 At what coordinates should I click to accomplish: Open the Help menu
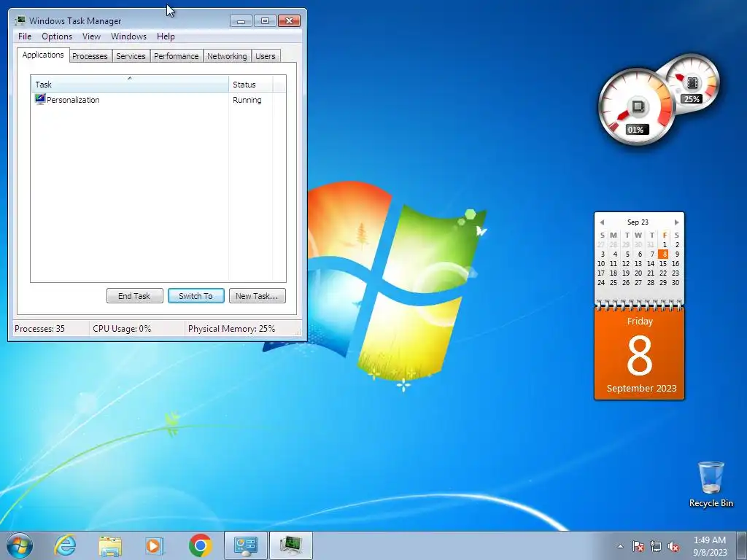tap(166, 36)
